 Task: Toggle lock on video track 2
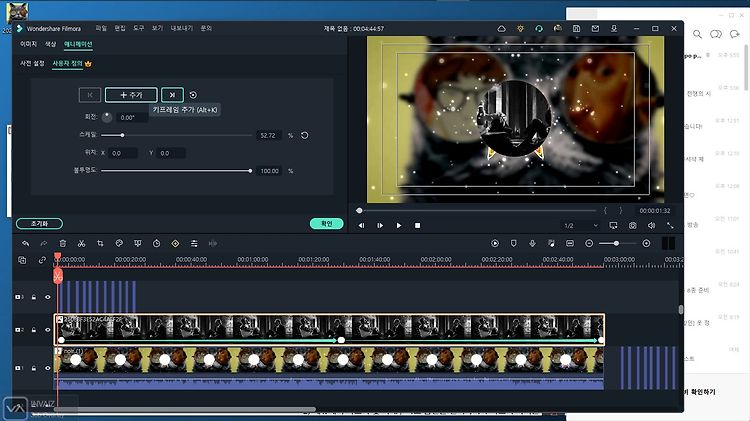point(33,330)
